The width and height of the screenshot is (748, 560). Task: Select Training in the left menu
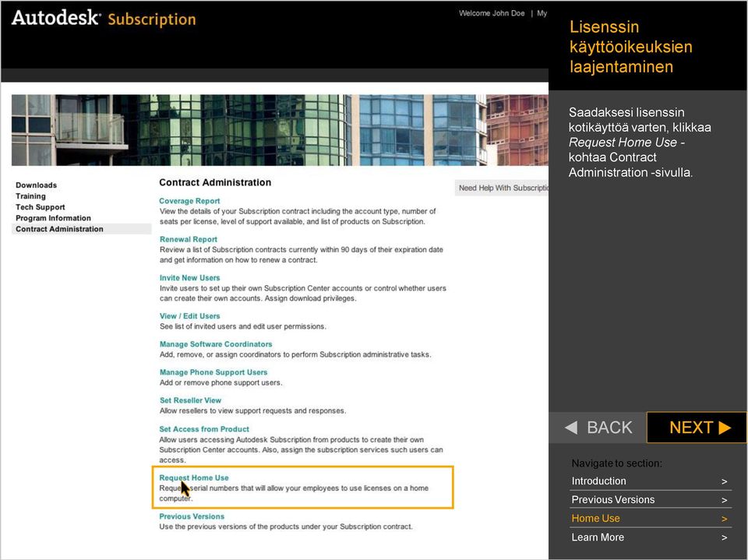[x=30, y=196]
